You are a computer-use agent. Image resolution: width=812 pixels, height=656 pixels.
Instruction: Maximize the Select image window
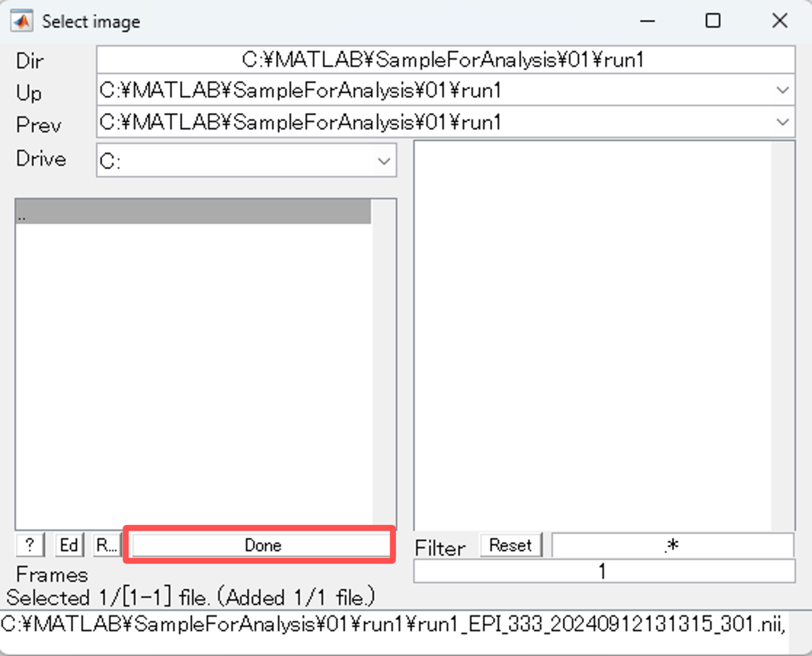(x=713, y=21)
